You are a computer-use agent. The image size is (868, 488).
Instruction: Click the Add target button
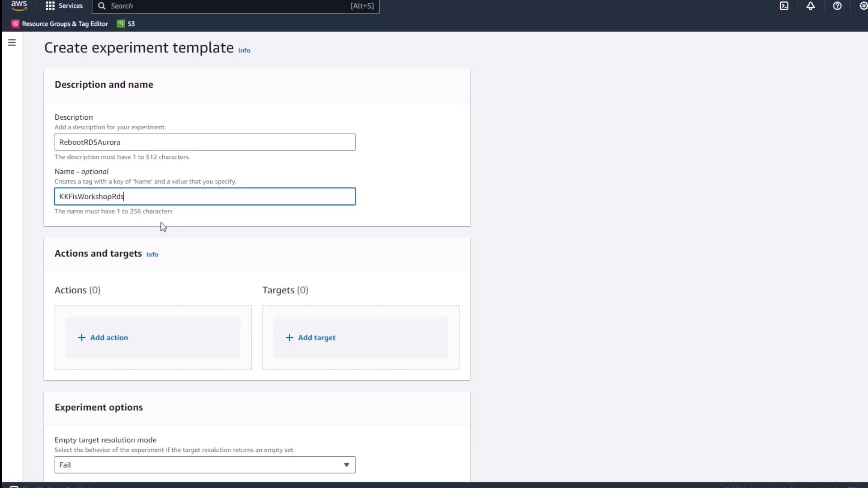tap(316, 338)
